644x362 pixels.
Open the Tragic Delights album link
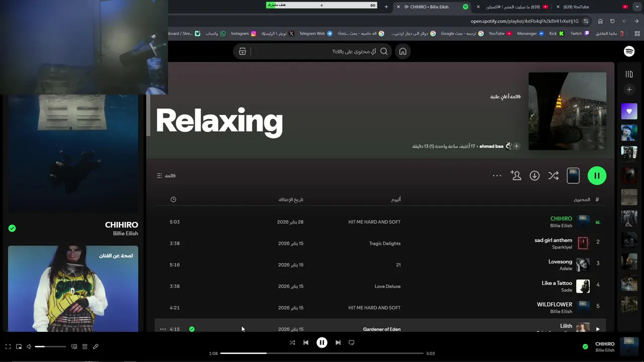(385, 243)
